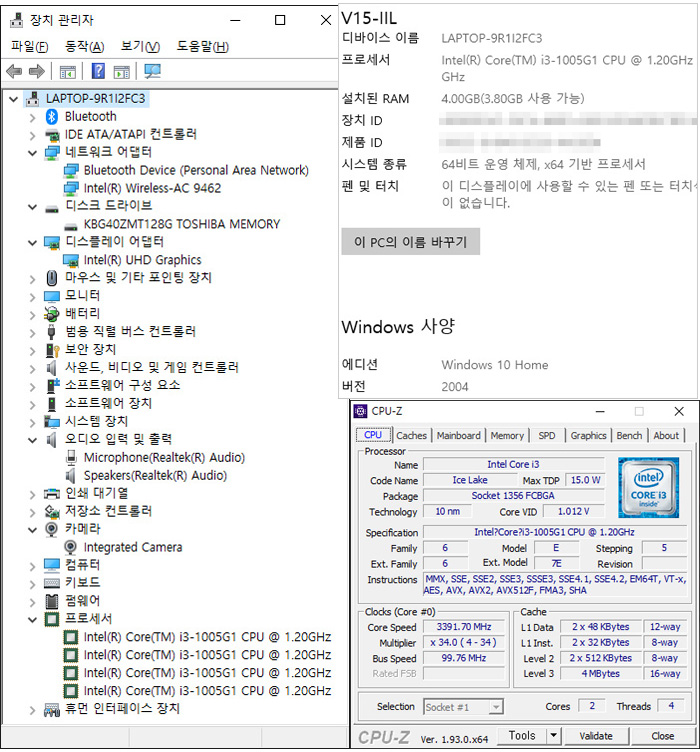Click the Validate button in CPU-Z
The width and height of the screenshot is (700, 752).
pos(596,736)
